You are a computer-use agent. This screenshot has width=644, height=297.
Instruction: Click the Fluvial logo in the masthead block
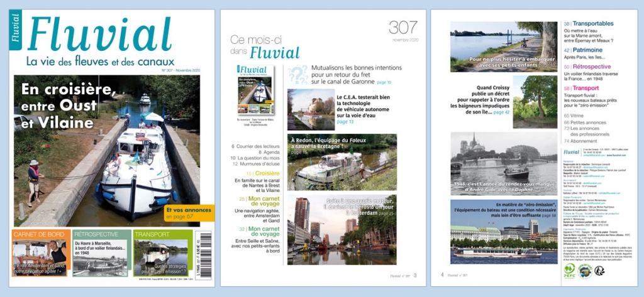(x=571, y=152)
